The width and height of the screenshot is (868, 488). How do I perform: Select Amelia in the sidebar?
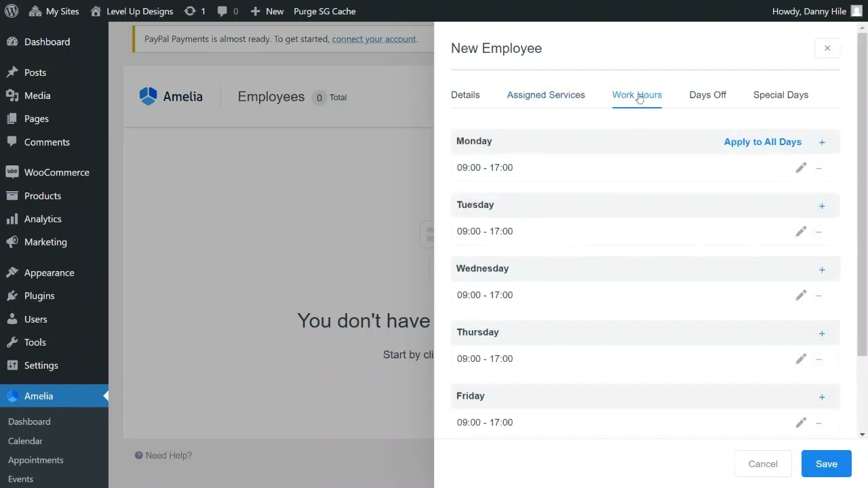pos(54,396)
